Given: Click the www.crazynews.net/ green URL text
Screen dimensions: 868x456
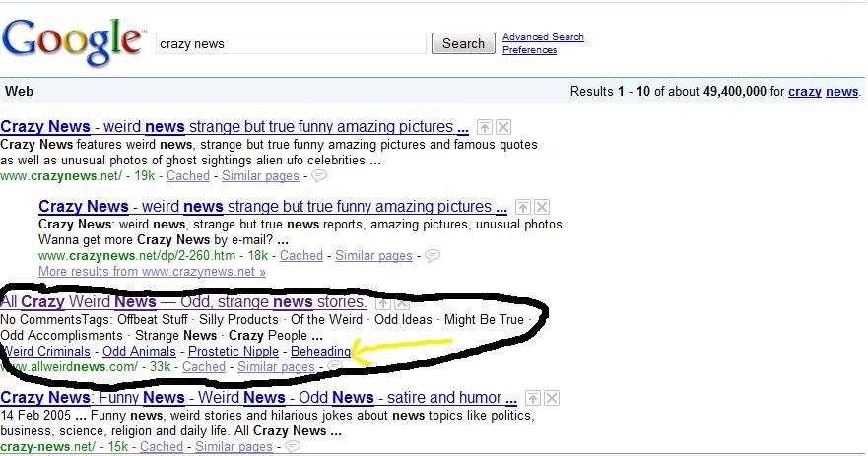Looking at the screenshot, I should point(61,176).
